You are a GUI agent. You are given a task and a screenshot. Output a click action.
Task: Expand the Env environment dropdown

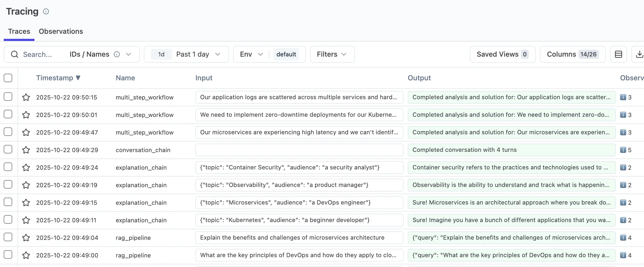(251, 54)
